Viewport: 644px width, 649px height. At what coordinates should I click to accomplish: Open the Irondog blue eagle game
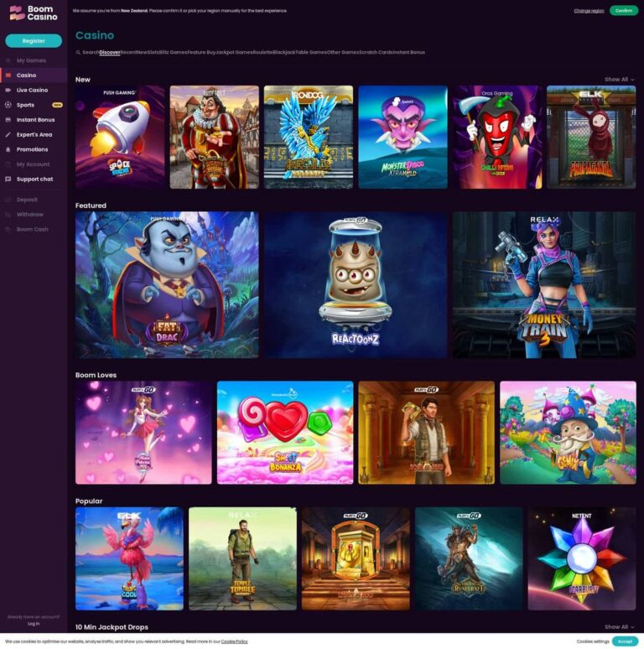309,138
